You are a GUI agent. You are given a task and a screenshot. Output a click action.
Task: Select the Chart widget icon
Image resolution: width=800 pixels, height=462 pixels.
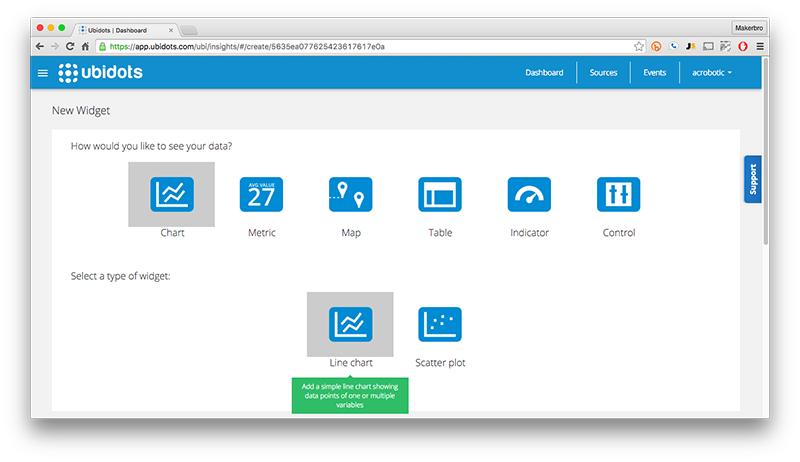[172, 194]
